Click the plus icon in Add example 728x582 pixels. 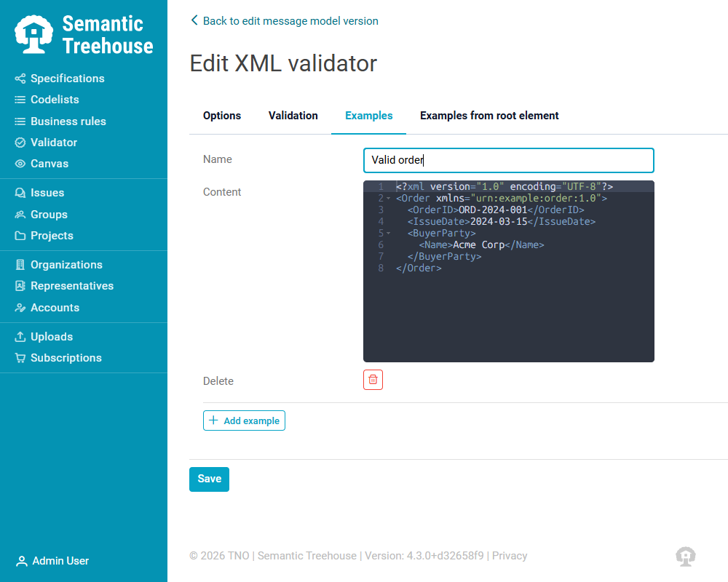point(213,420)
